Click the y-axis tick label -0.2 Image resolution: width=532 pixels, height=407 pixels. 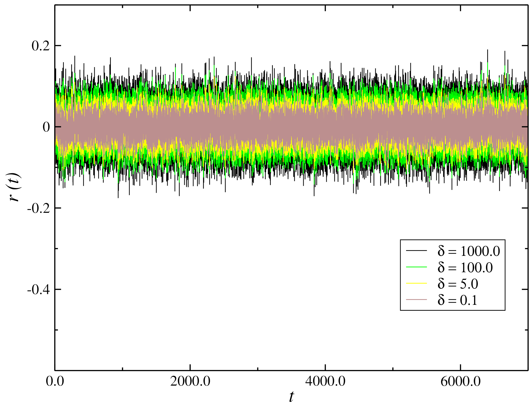(x=39, y=208)
